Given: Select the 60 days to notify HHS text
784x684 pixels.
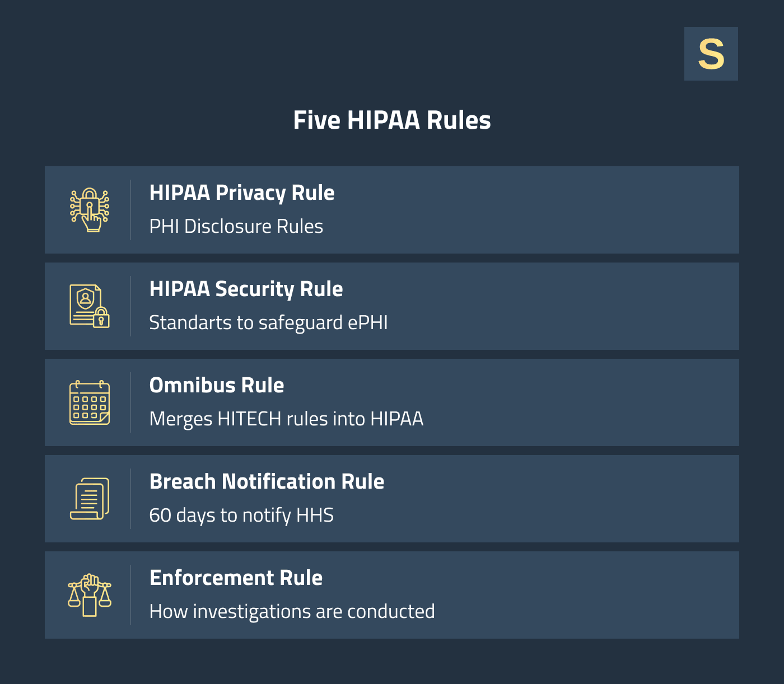Looking at the screenshot, I should pos(241,515).
